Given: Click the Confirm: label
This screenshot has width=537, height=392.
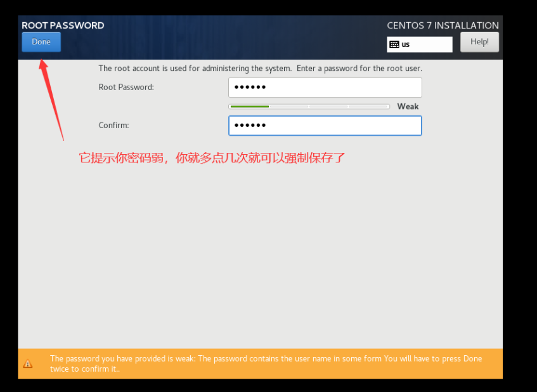Looking at the screenshot, I should point(113,126).
